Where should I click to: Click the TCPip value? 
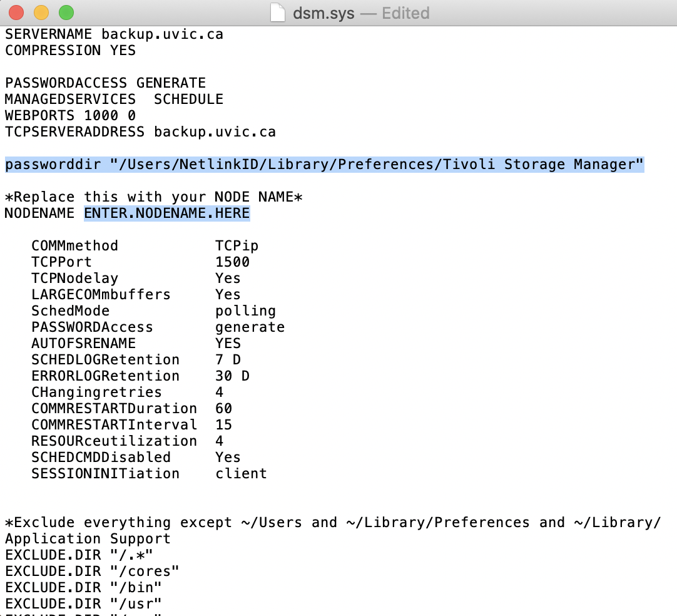(237, 246)
